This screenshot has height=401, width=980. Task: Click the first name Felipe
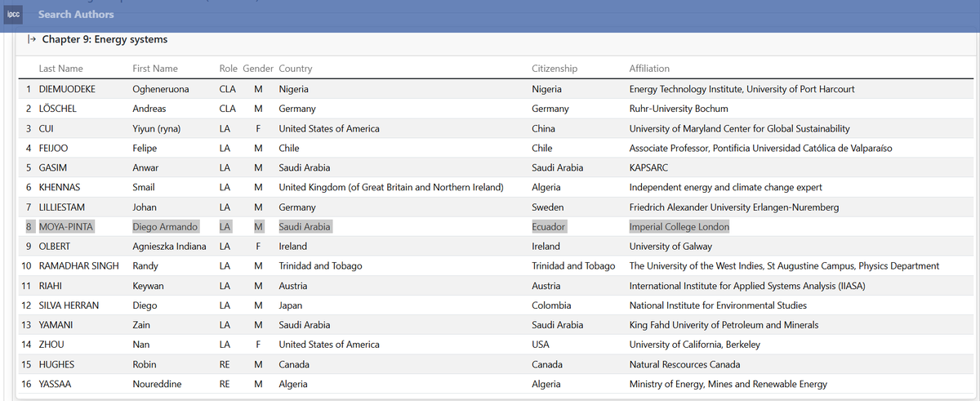click(x=145, y=148)
